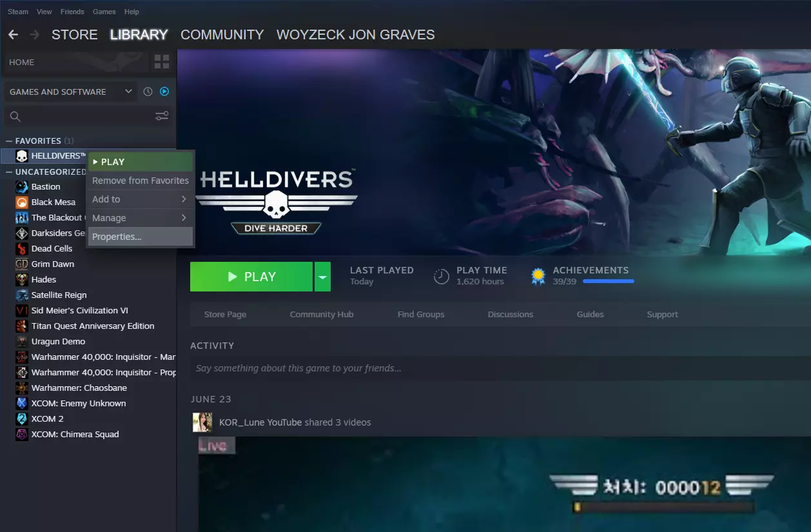Click the Dead Cells game icon
Screen dimensions: 811x532
21,249
